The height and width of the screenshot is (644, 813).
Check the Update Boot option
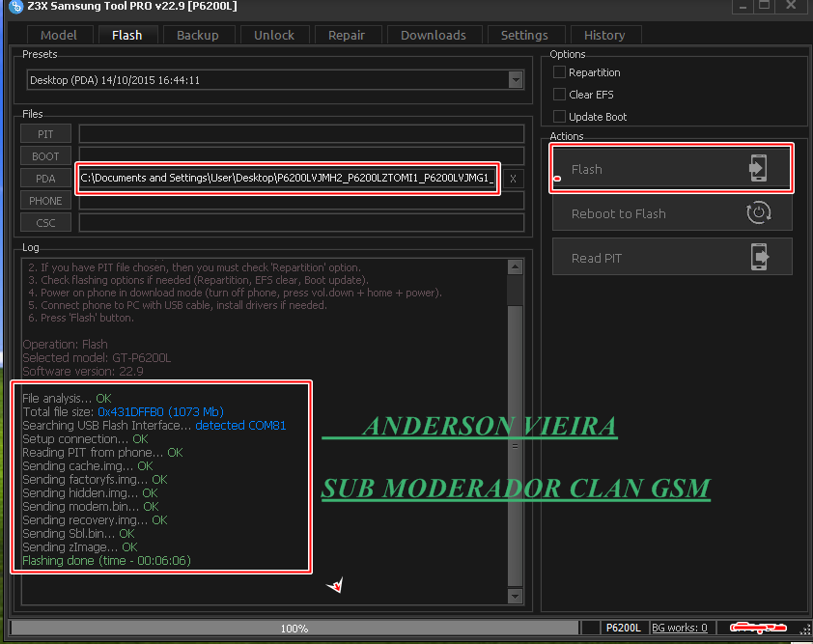click(559, 116)
